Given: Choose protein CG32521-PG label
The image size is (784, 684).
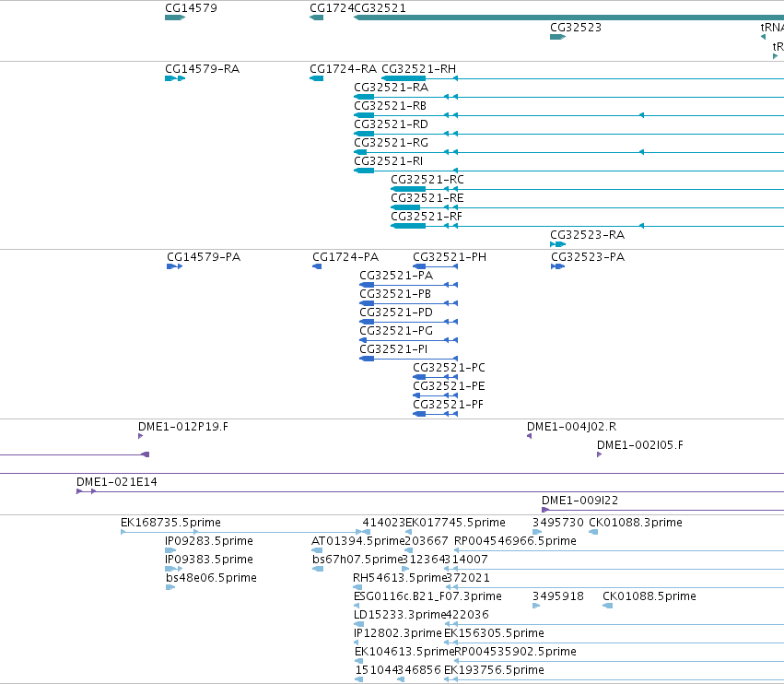Looking at the screenshot, I should tap(396, 331).
